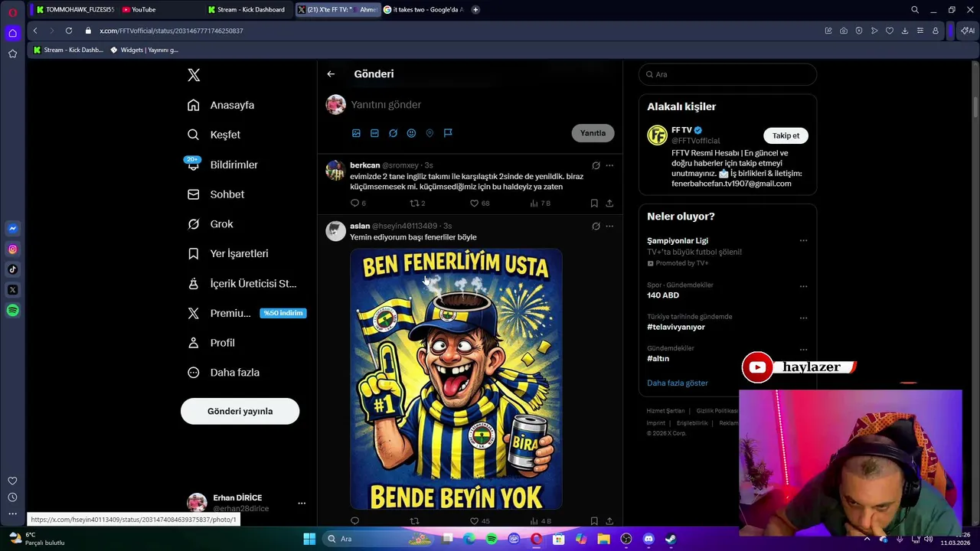Reload the page
The image size is (980, 551).
point(68,31)
